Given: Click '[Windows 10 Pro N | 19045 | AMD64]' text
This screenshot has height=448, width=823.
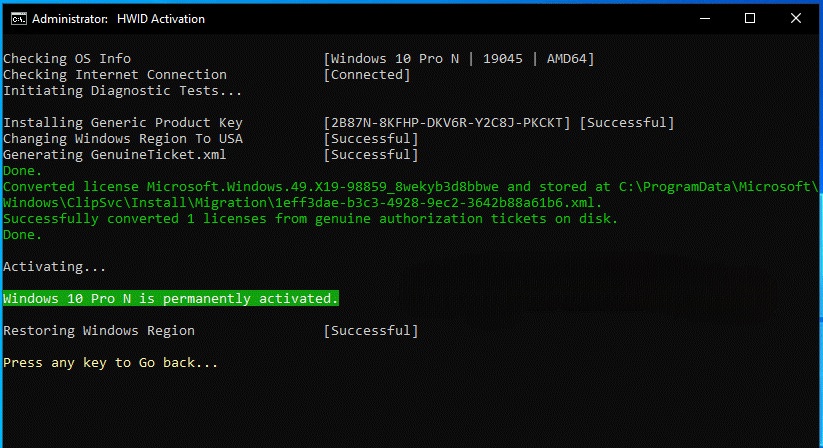Looking at the screenshot, I should [x=459, y=58].
